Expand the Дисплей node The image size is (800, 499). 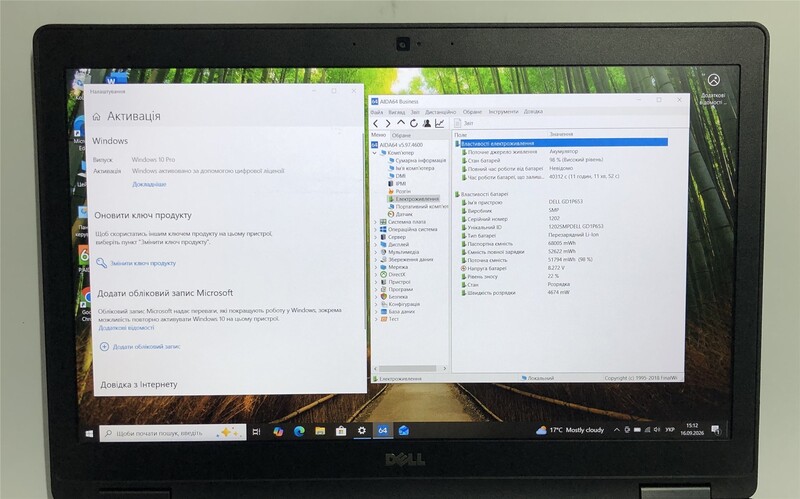coord(376,244)
